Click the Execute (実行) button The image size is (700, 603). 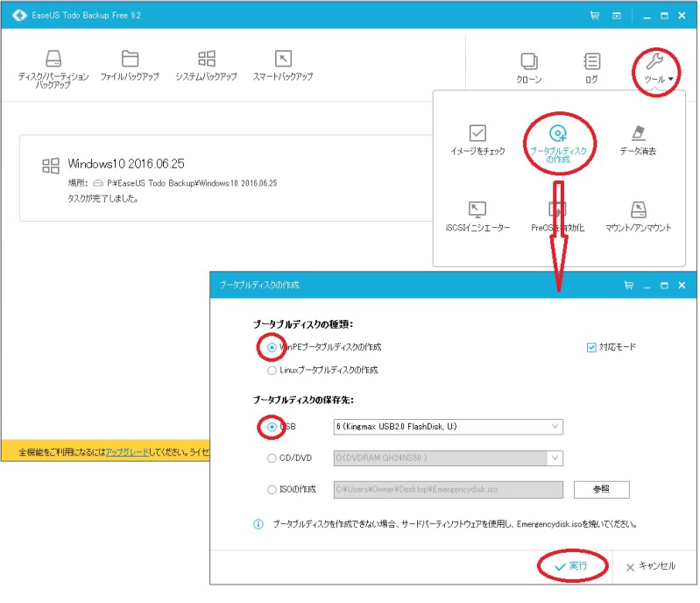point(569,566)
